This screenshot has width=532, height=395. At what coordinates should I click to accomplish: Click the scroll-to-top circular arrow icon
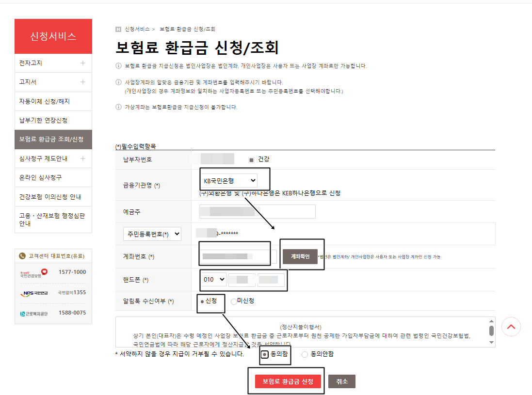[511, 327]
